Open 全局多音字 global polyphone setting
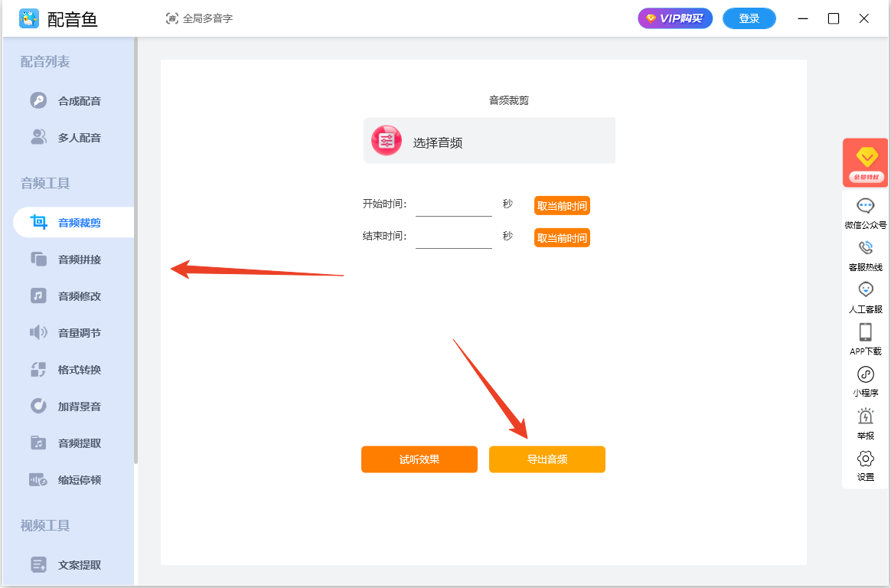The image size is (891, 588). click(x=200, y=18)
